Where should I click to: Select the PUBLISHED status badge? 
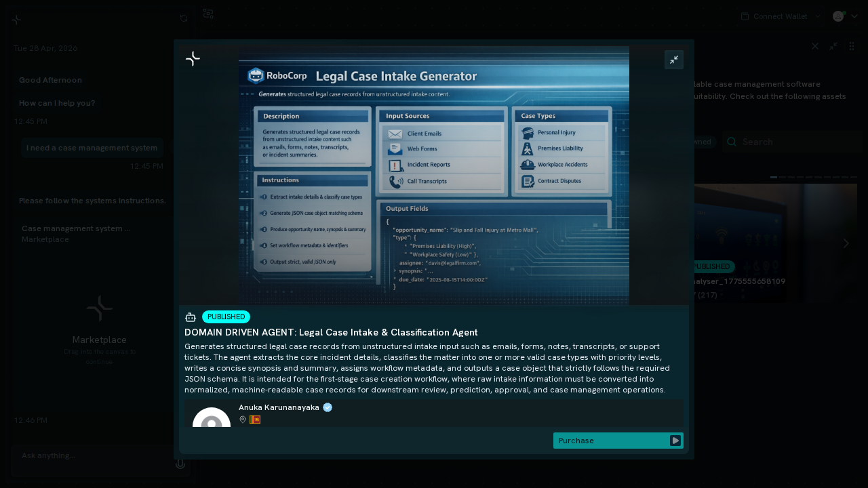pyautogui.click(x=226, y=317)
